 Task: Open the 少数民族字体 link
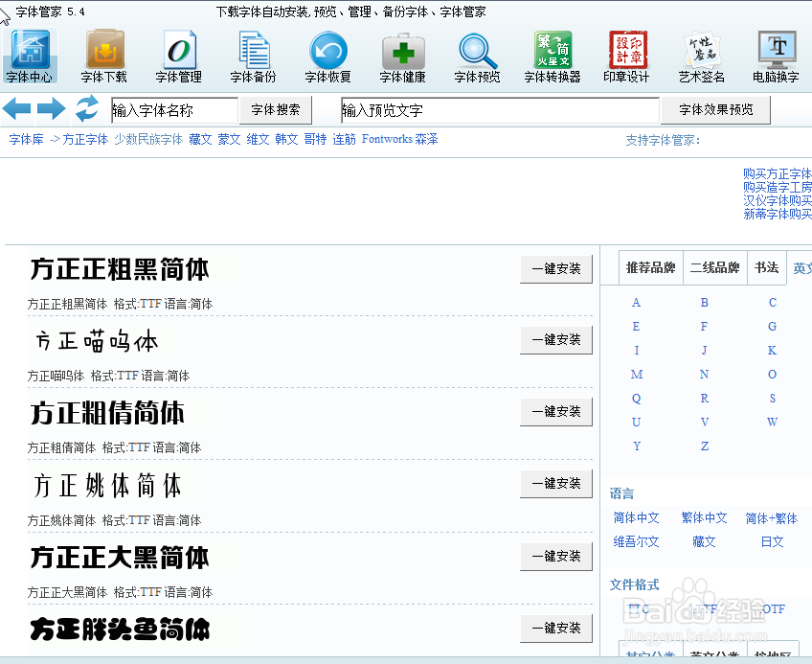click(148, 140)
